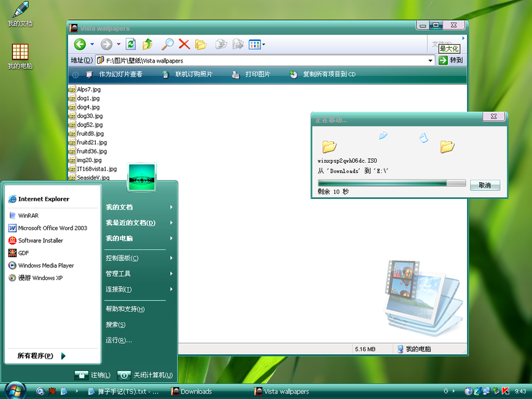532x399 pixels.
Task: Expand All Programs (所有程序)
Action: (40, 355)
